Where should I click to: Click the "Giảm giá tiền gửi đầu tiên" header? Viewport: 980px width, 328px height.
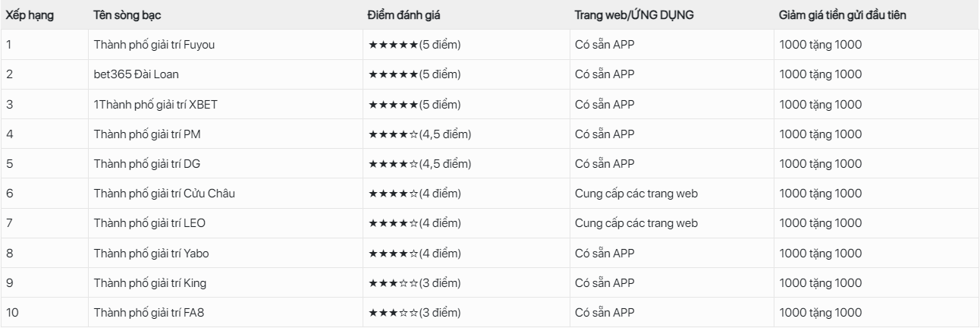pos(843,15)
